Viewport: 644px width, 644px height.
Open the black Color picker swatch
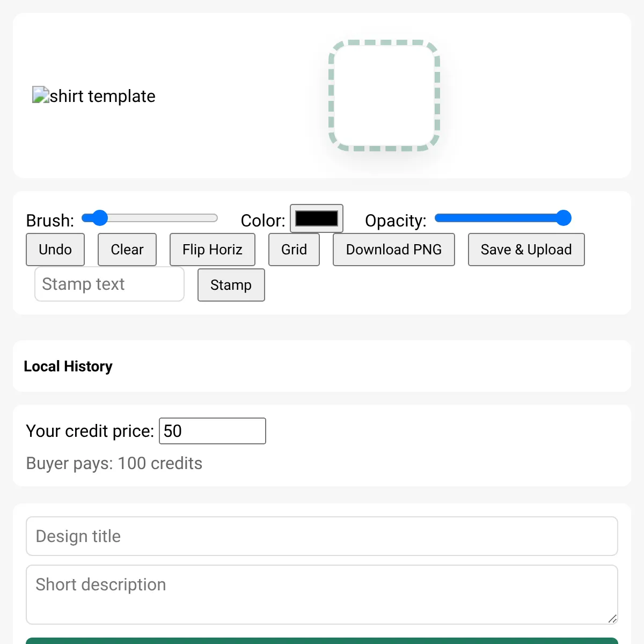pos(317,218)
